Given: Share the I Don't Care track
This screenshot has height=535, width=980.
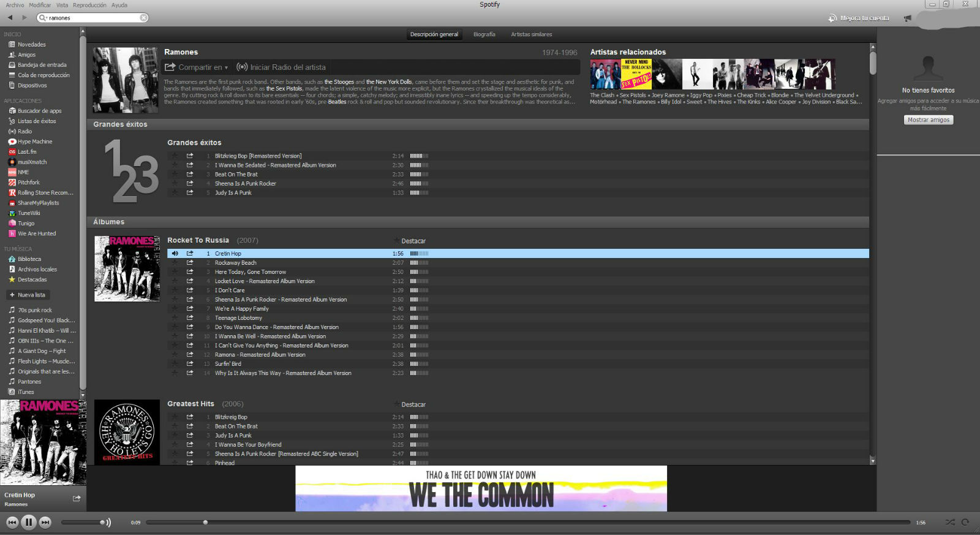Looking at the screenshot, I should click(190, 290).
